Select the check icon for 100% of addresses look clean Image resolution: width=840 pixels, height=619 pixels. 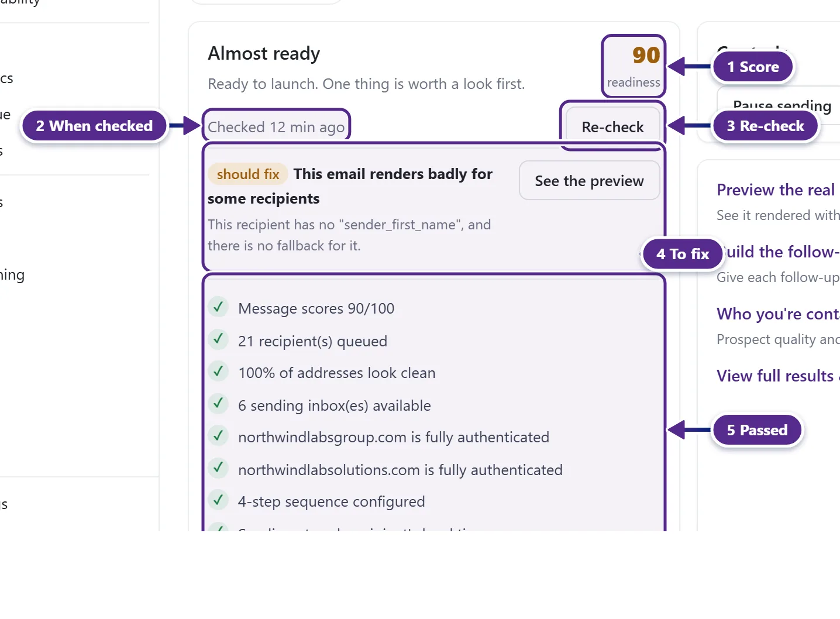pyautogui.click(x=218, y=372)
